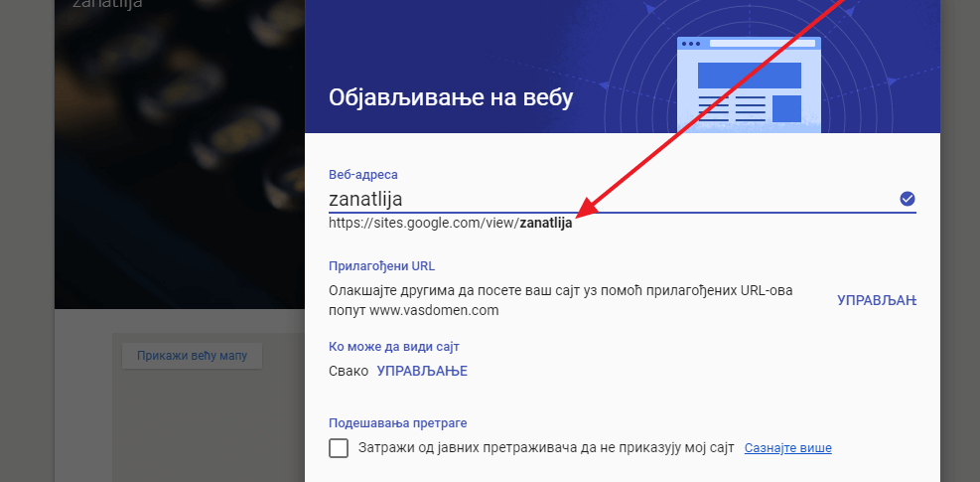Screen dimensions: 980x482
Task: Click Прикажи већу мапу button in background page
Action: 192,356
